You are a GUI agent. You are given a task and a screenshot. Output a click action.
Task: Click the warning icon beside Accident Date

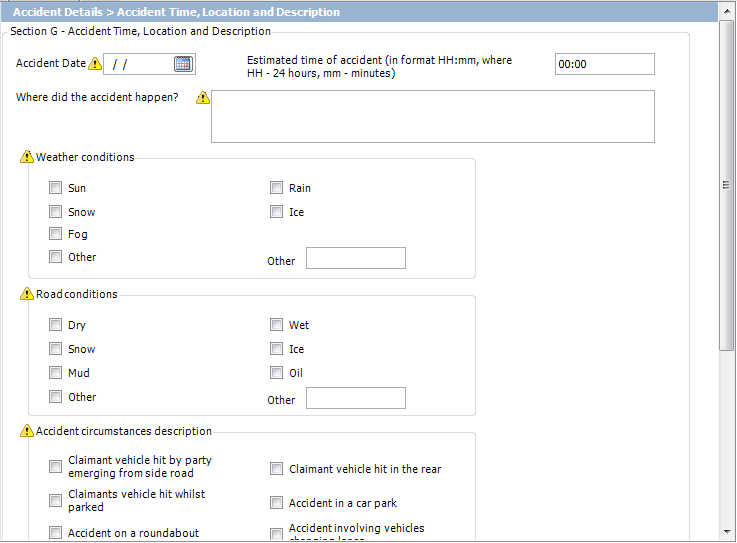coord(95,63)
